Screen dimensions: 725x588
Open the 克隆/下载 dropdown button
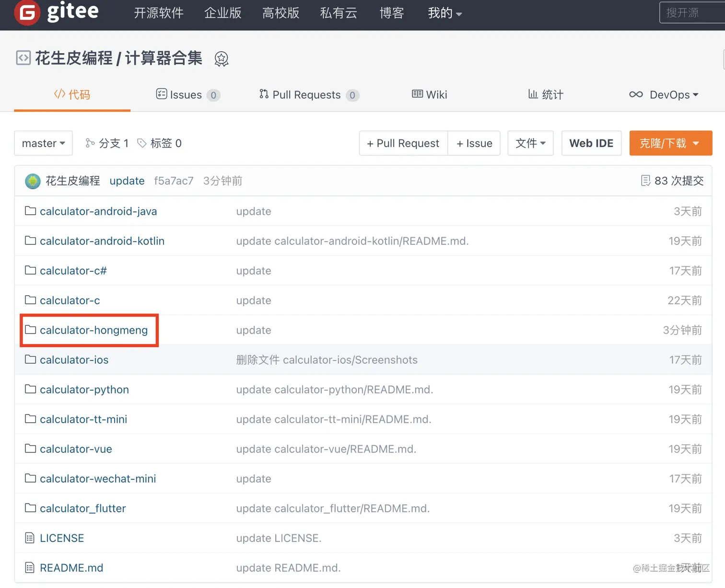tap(670, 143)
